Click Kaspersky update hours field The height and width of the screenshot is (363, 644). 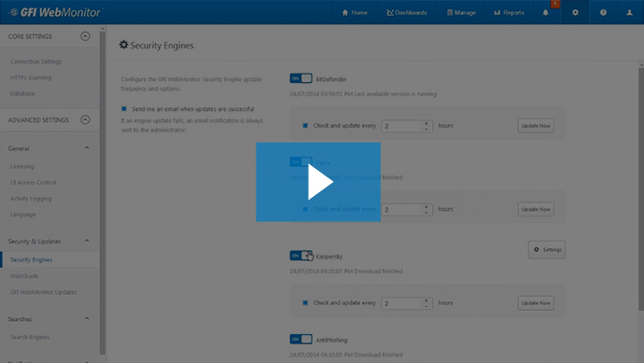407,303
